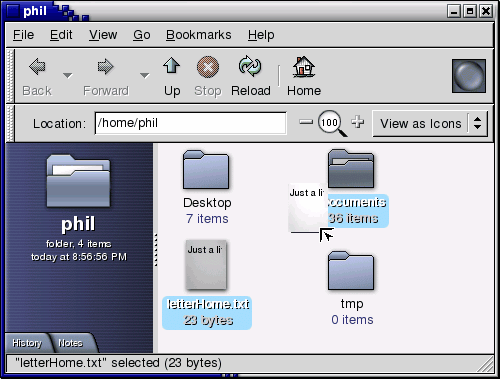
Task: Select the Documents folder icon
Action: [x=351, y=169]
